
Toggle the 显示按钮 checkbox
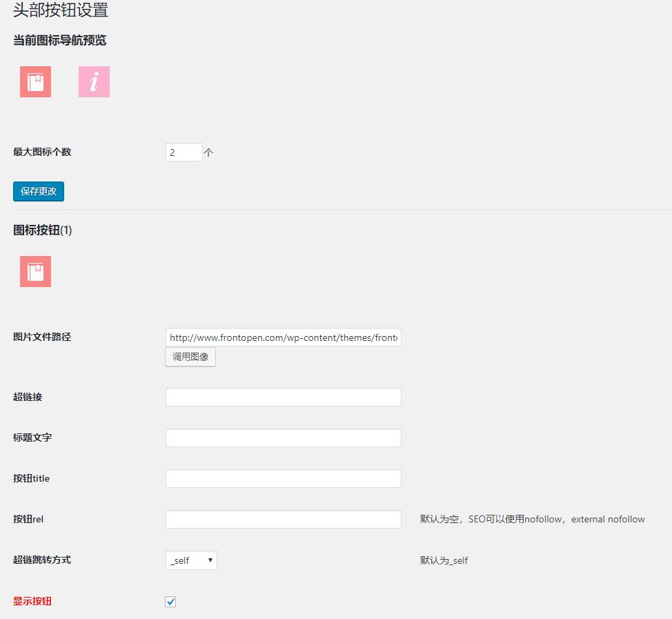170,602
